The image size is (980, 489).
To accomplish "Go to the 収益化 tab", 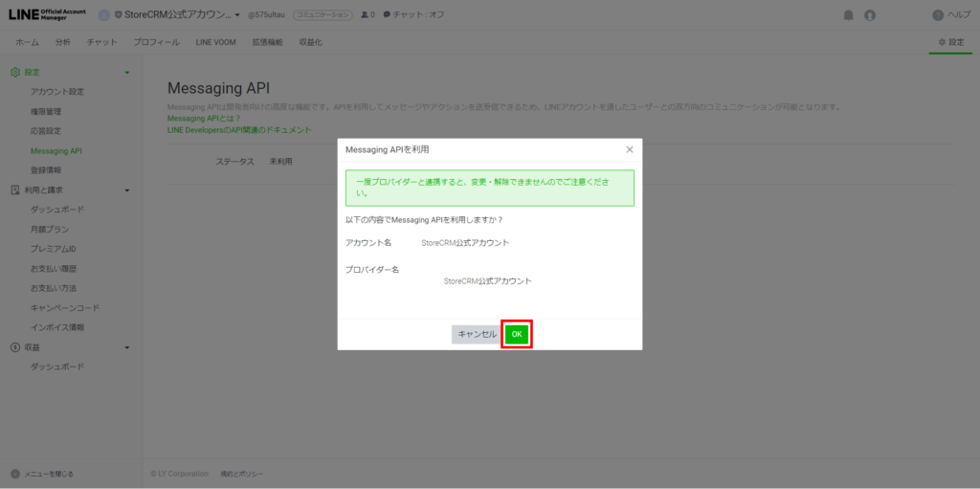I will [311, 42].
